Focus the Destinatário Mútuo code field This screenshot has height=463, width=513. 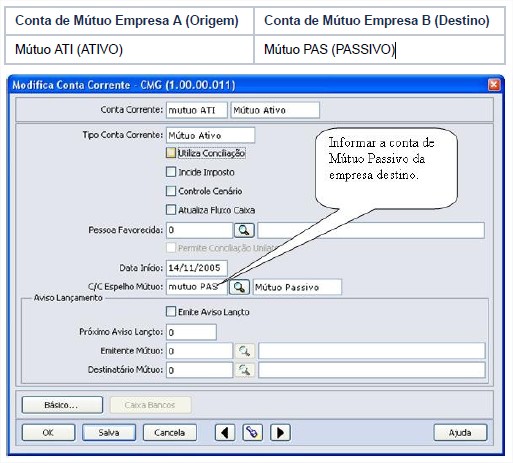click(x=199, y=370)
